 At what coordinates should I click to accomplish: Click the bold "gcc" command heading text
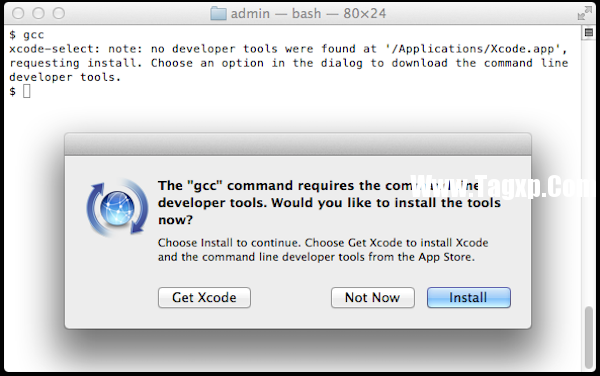pyautogui.click(x=329, y=202)
